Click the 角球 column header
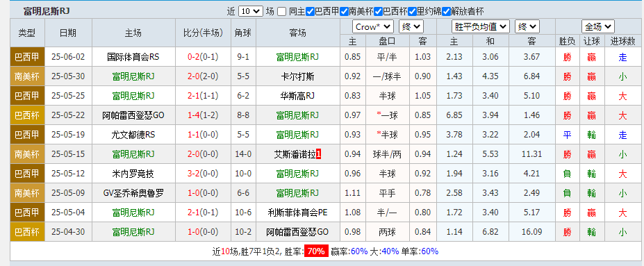 (243, 33)
